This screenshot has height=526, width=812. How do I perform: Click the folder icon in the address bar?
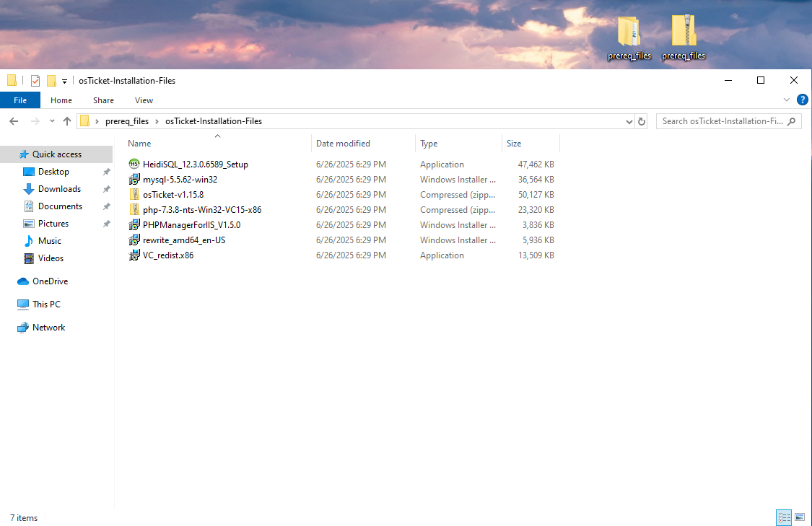point(85,121)
